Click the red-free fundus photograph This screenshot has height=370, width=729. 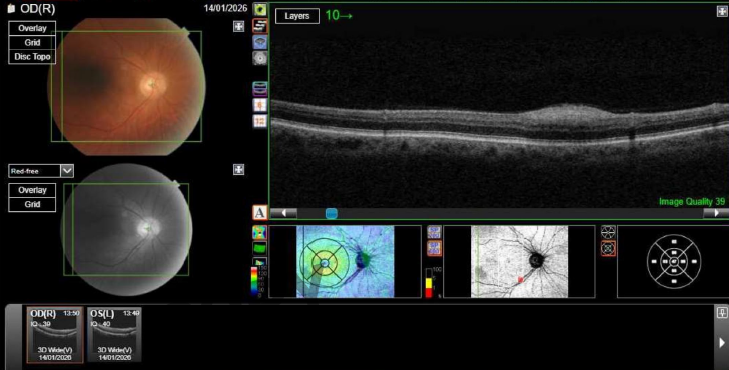126,230
